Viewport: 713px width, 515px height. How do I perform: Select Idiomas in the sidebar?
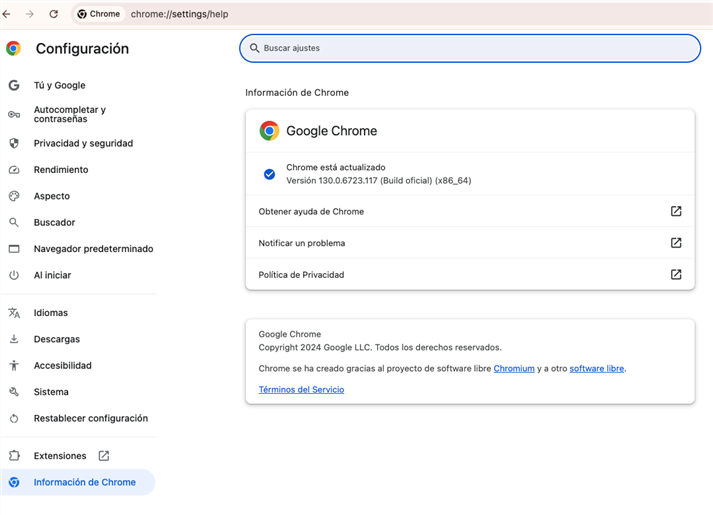(51, 313)
